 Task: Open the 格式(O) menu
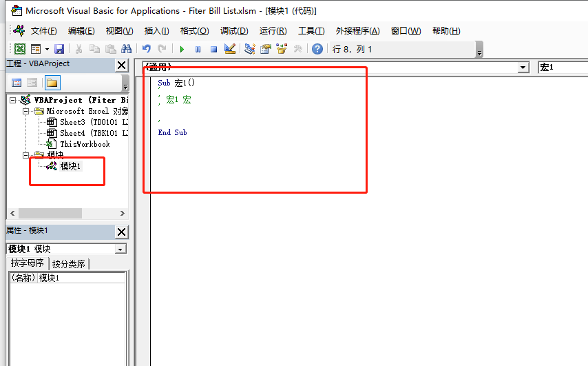point(194,31)
